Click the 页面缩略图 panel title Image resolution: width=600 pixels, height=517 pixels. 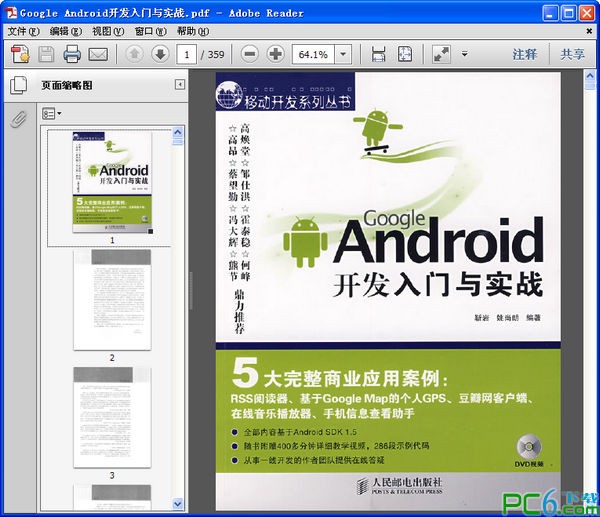coord(67,85)
